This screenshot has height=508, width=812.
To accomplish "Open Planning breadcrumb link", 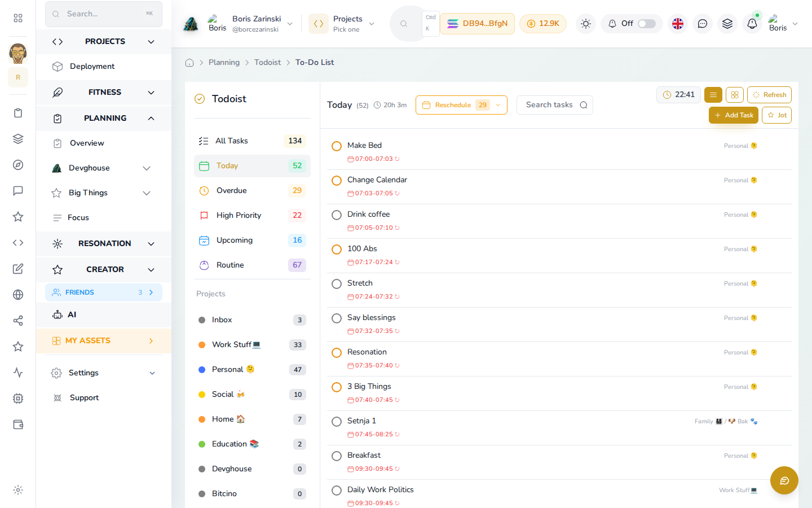I will pyautogui.click(x=224, y=63).
